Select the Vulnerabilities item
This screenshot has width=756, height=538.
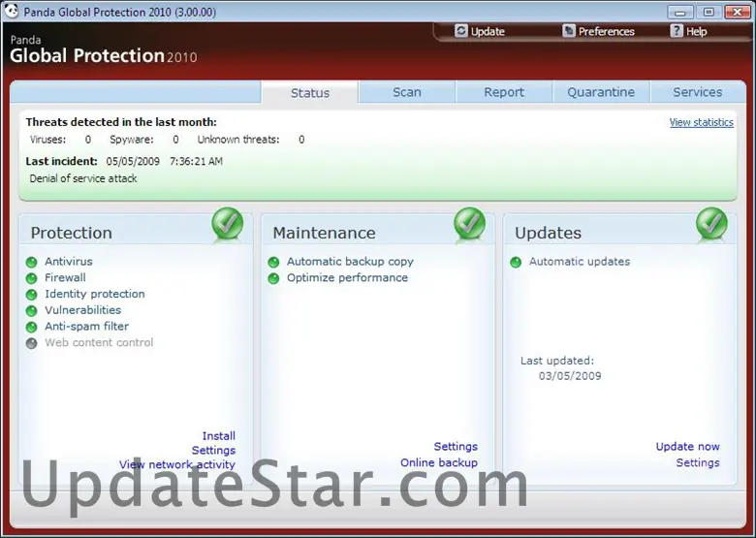(82, 310)
